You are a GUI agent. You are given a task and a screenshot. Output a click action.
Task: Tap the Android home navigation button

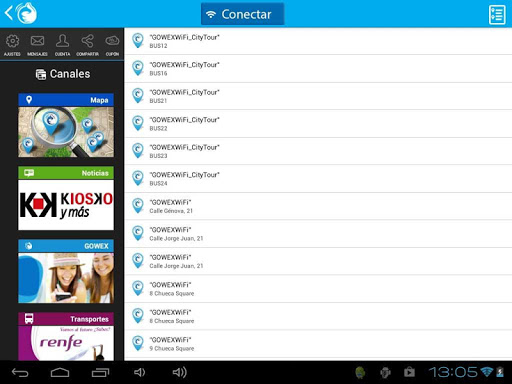60,372
